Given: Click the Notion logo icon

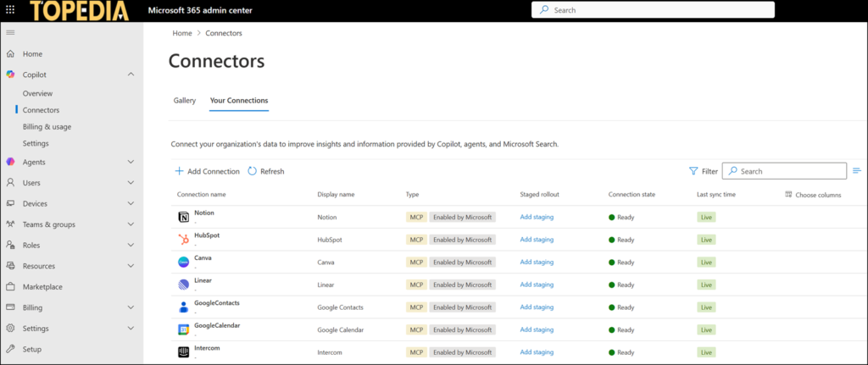Looking at the screenshot, I should [183, 218].
